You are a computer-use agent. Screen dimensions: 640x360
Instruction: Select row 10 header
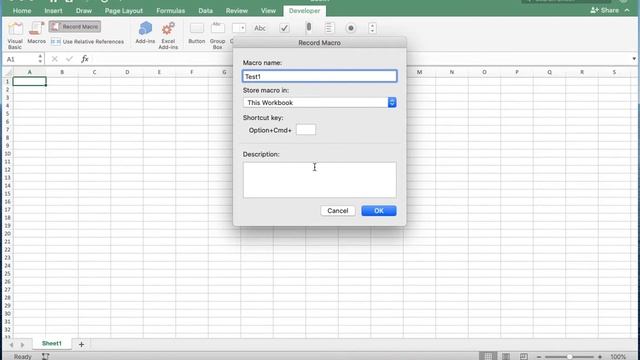(x=8, y=154)
